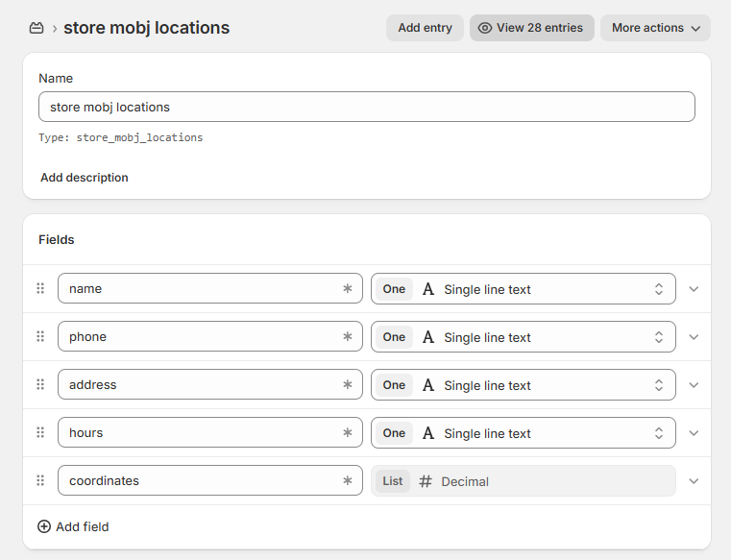
Task: Open the name field type dropdown
Action: pos(523,289)
